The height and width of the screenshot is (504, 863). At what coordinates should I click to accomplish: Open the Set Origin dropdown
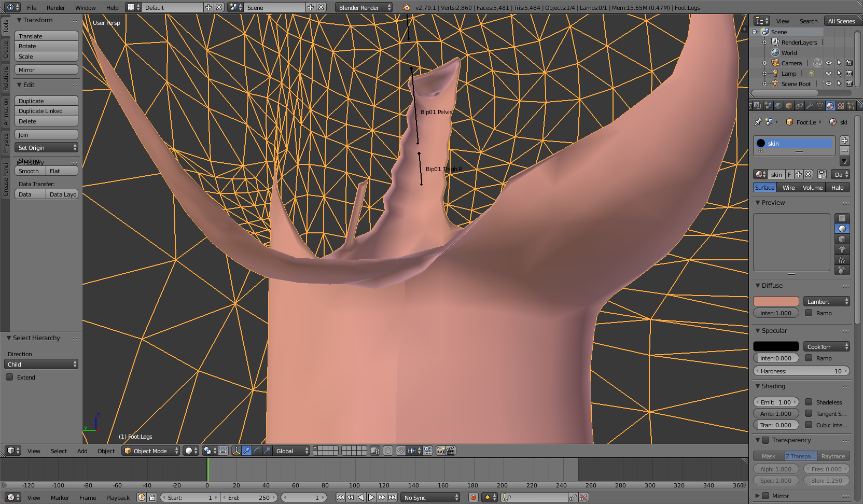coord(47,148)
